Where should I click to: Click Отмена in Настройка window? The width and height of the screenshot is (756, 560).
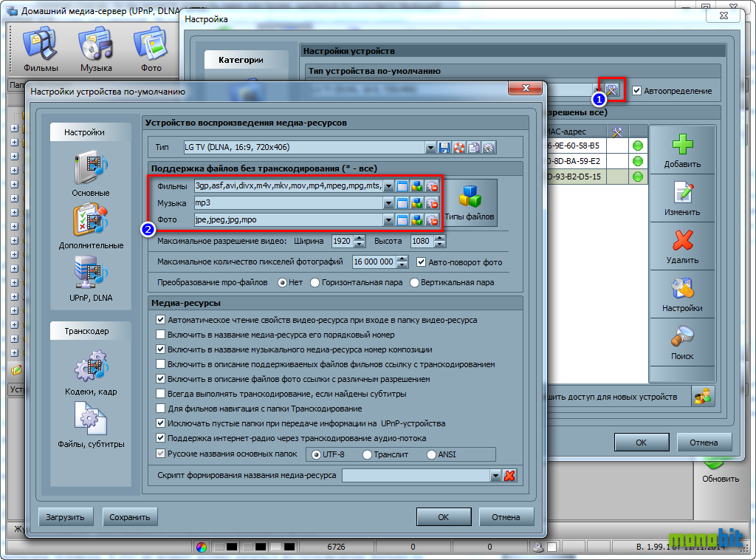[x=704, y=443]
